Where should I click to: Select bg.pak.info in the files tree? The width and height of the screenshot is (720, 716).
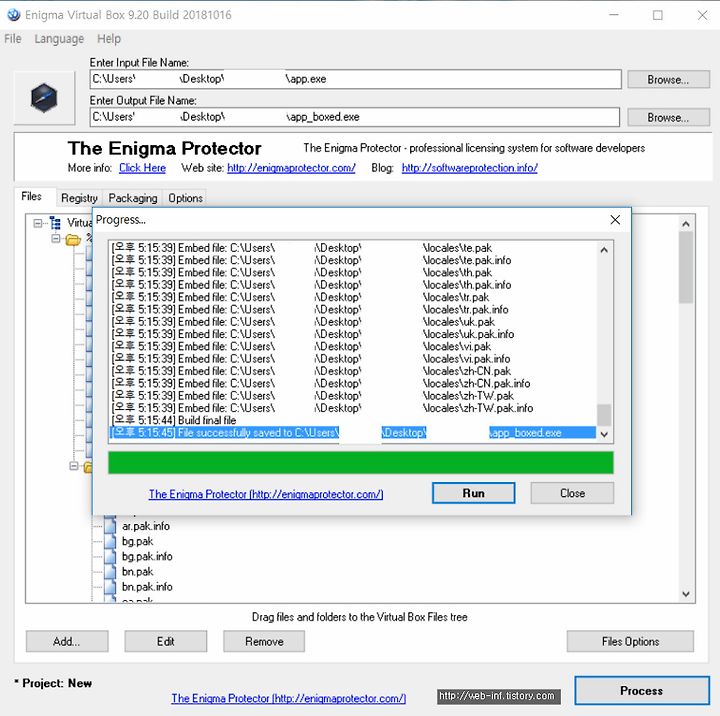click(x=147, y=557)
